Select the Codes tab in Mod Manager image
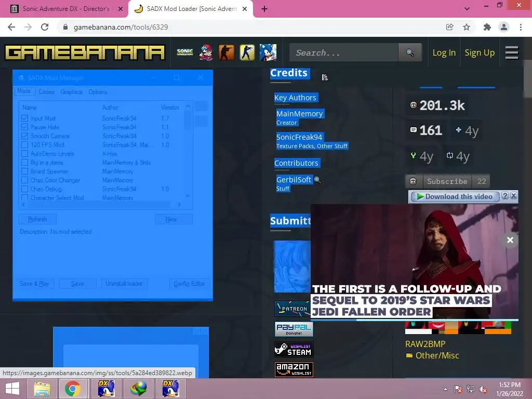The width and height of the screenshot is (532, 399). [x=46, y=92]
